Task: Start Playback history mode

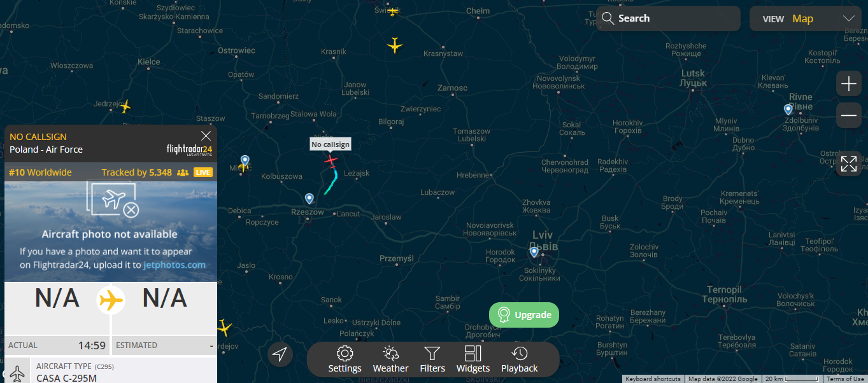Action: pyautogui.click(x=519, y=359)
